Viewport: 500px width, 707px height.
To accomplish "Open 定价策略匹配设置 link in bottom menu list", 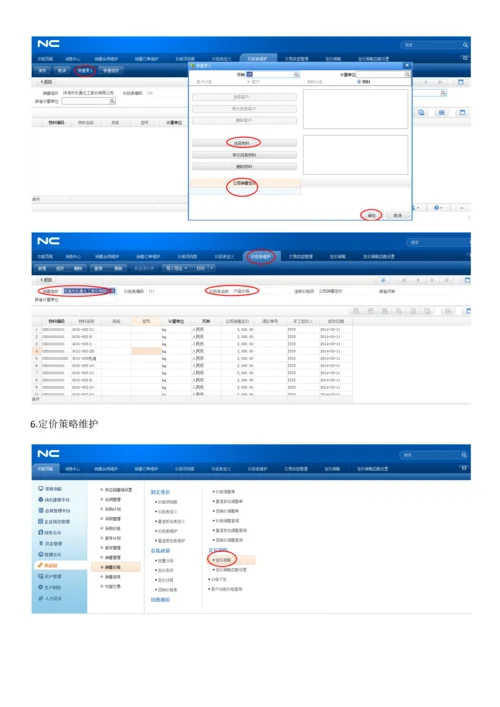I will click(230, 570).
